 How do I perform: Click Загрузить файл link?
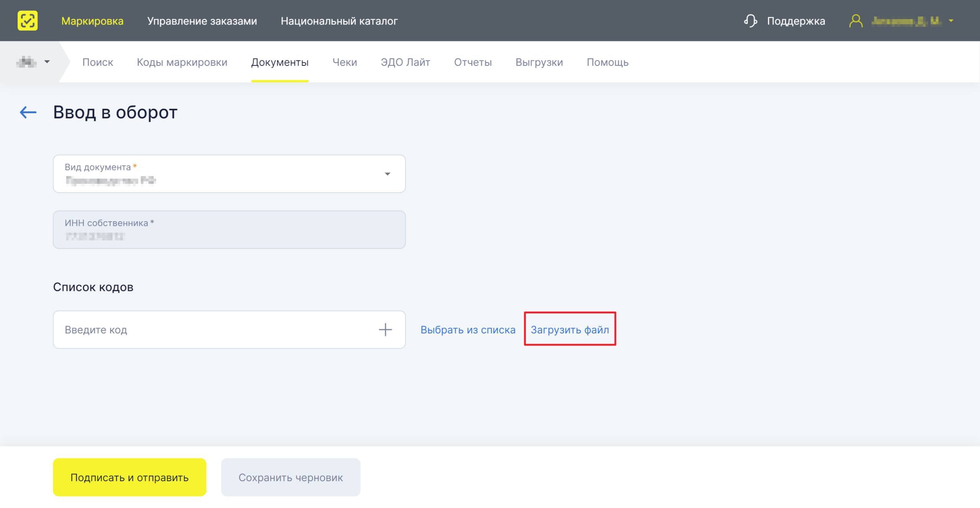pos(570,330)
